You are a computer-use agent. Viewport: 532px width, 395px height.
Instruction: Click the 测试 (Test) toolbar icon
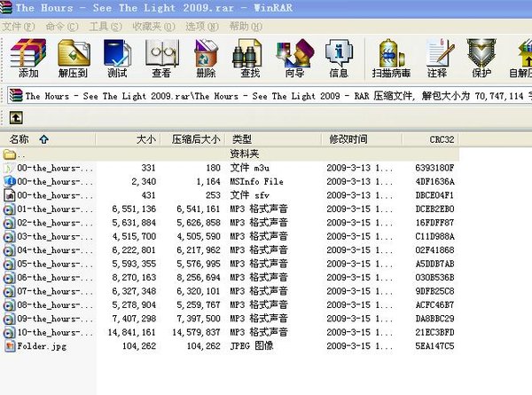click(x=117, y=53)
